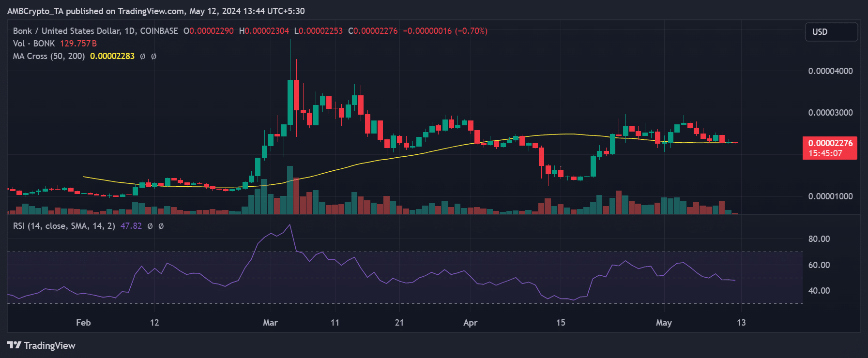Click the May date on time axis
The width and height of the screenshot is (868, 358).
[664, 323]
